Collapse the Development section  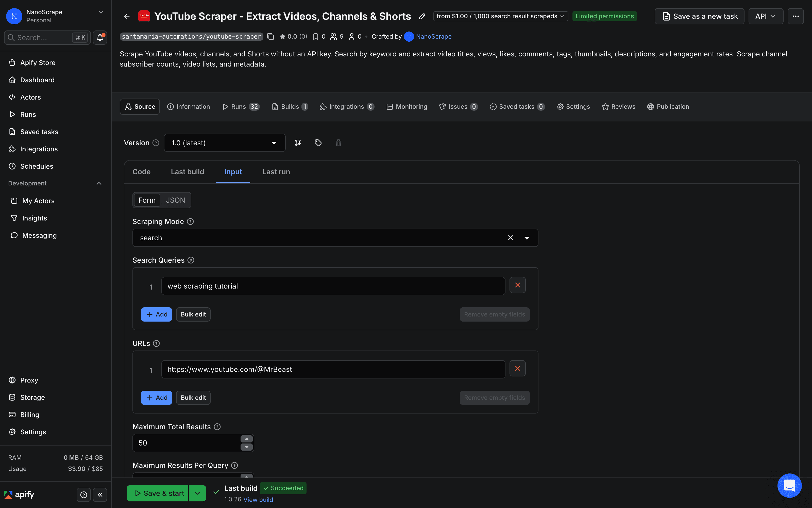coord(99,183)
